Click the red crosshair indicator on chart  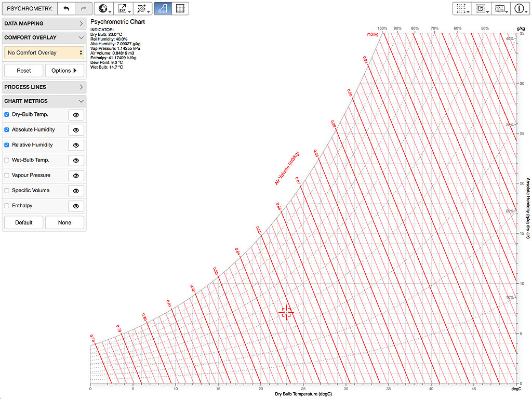tap(286, 312)
